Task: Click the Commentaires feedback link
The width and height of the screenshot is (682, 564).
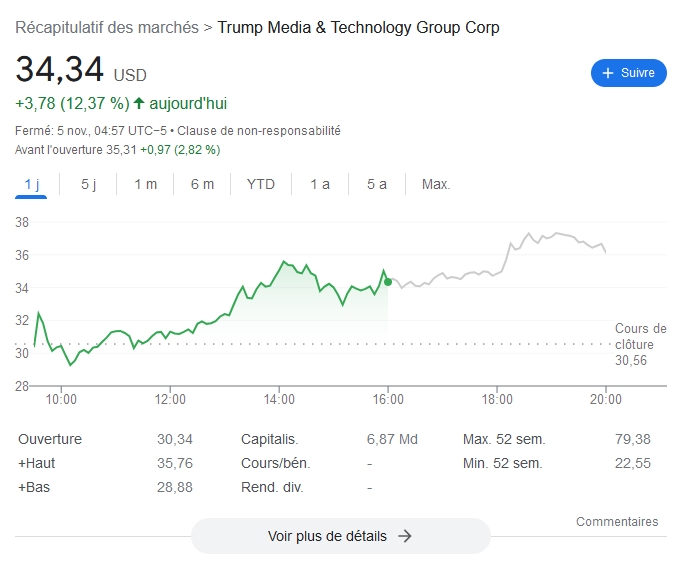Action: [617, 521]
